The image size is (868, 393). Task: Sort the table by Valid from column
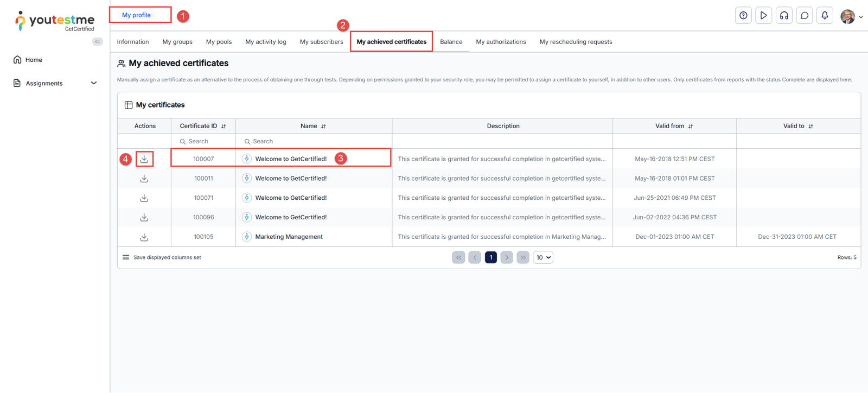pyautogui.click(x=690, y=126)
